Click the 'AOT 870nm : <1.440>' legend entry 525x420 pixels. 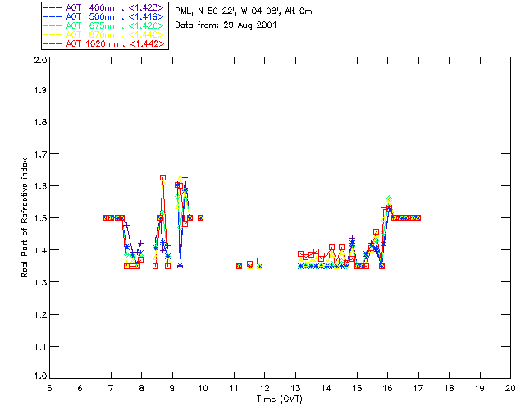(104, 34)
